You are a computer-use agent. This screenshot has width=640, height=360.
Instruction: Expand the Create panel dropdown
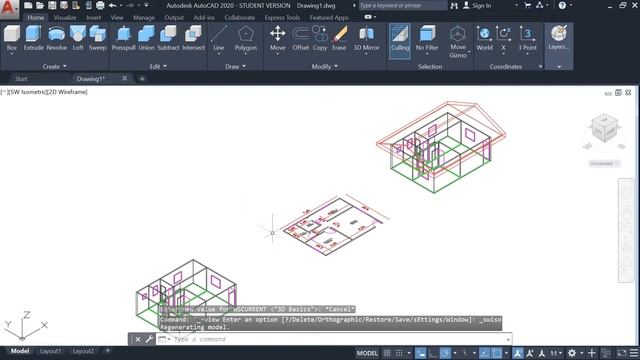[x=54, y=66]
